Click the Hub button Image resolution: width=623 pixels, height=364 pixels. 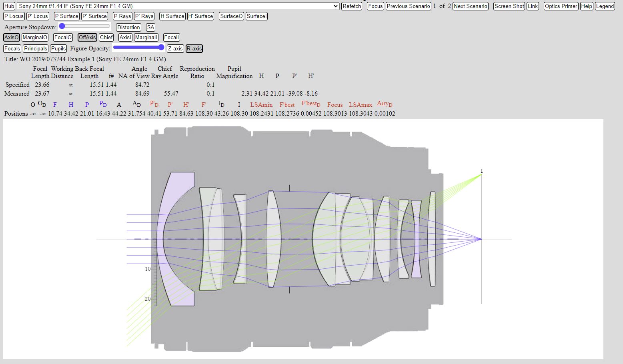(9, 6)
